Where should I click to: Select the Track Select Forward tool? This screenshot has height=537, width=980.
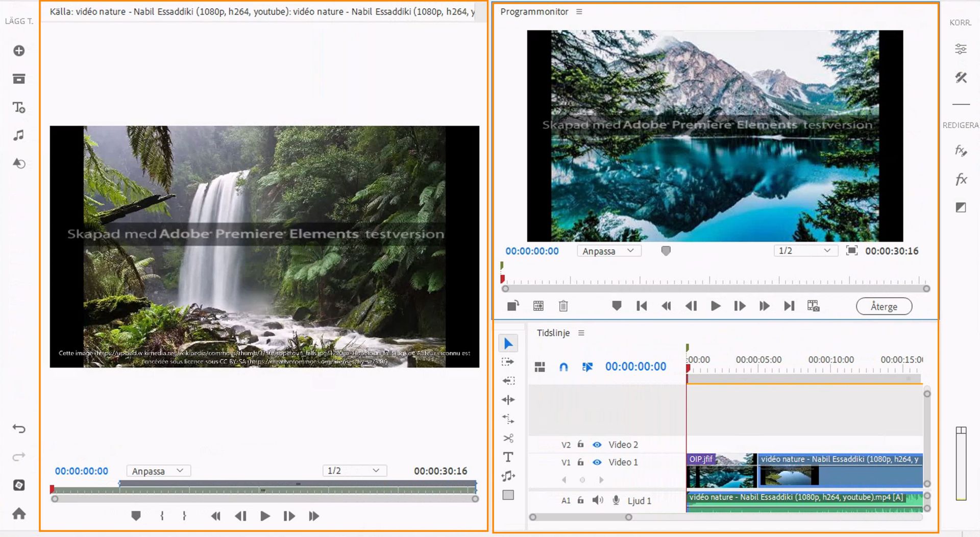[x=508, y=362]
